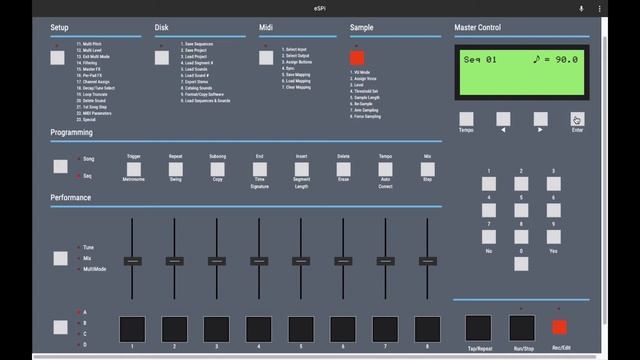Click the fader handle above pad 4
Viewport: 640px width, 360px height.
click(259, 261)
